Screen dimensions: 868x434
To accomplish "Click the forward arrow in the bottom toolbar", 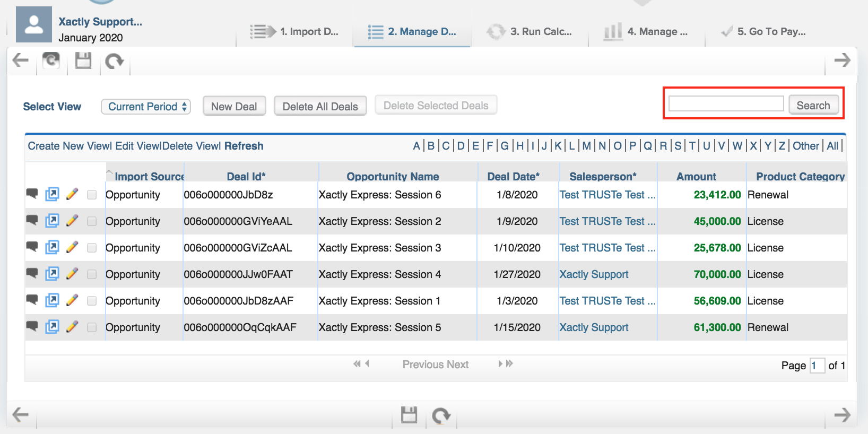I will click(842, 414).
